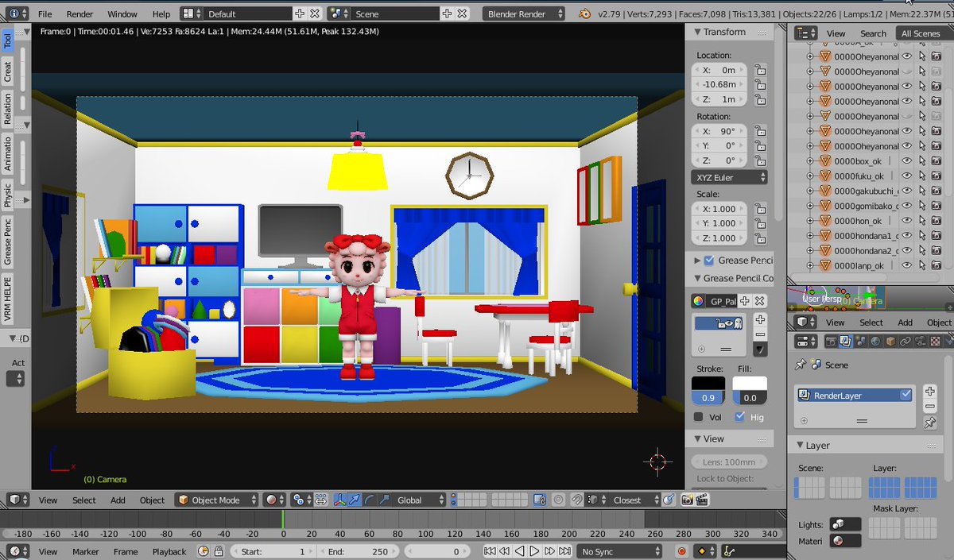Image resolution: width=954 pixels, height=560 pixels.
Task: Toggle the Vol checkbox under Stroke
Action: 698,417
